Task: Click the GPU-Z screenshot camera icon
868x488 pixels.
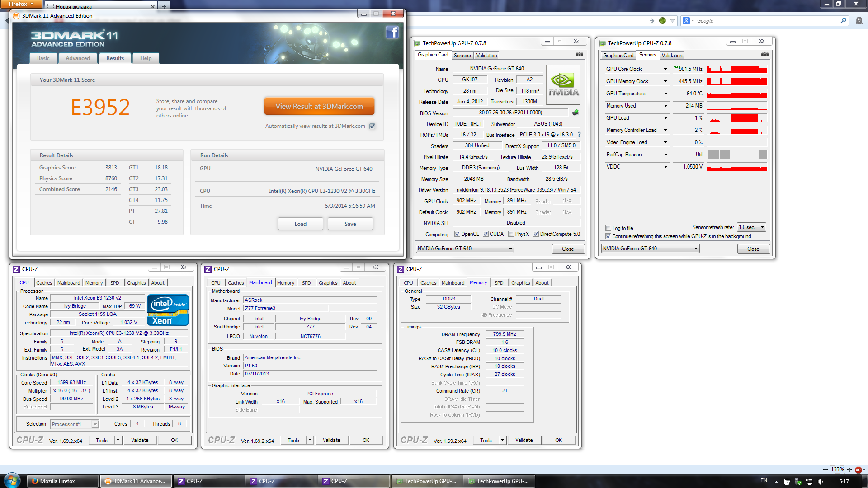Action: (579, 55)
